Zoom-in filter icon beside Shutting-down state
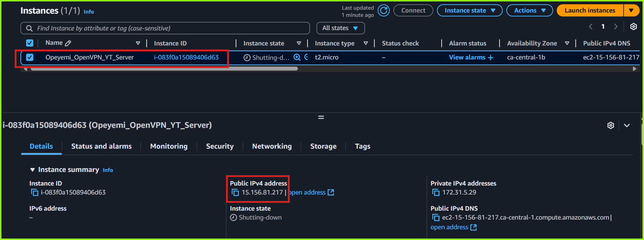644x240 pixels. tap(297, 57)
